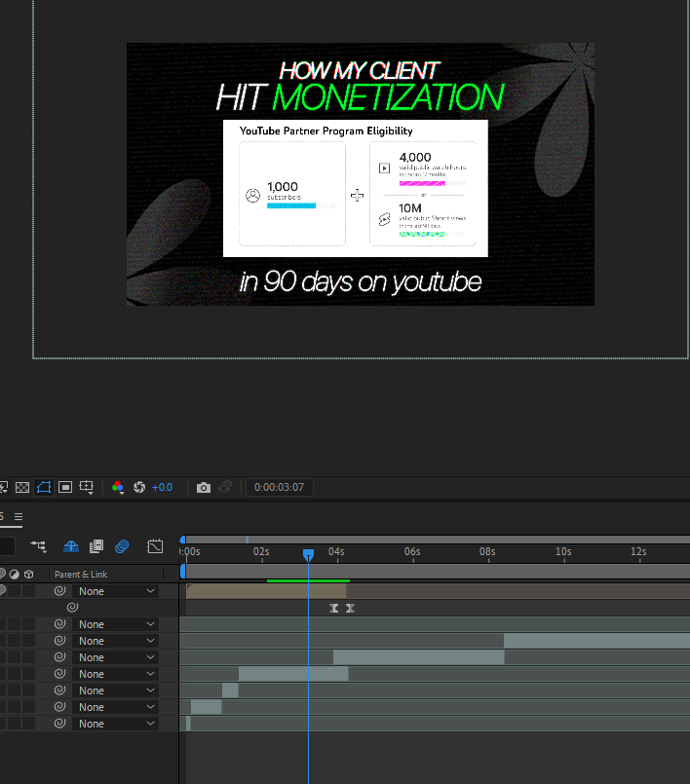This screenshot has width=690, height=784.
Task: Click the indented property pick whip spiral
Action: pyautogui.click(x=72, y=608)
